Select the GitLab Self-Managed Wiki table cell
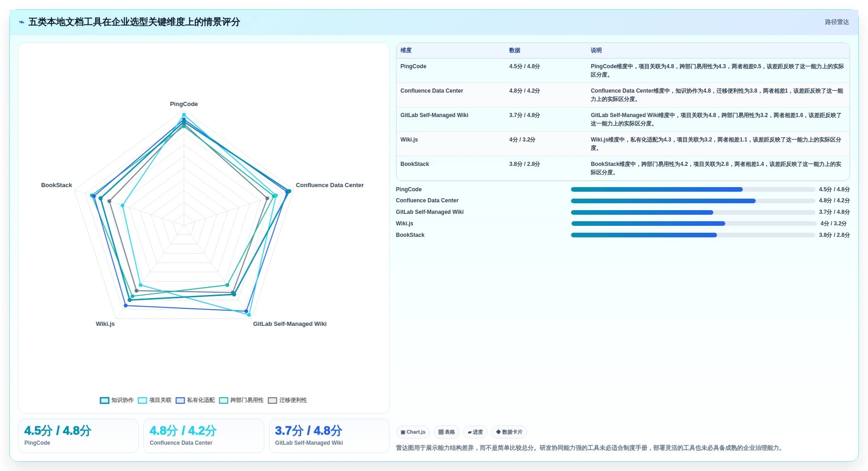Image resolution: width=868 pixels, height=471 pixels. tap(434, 115)
